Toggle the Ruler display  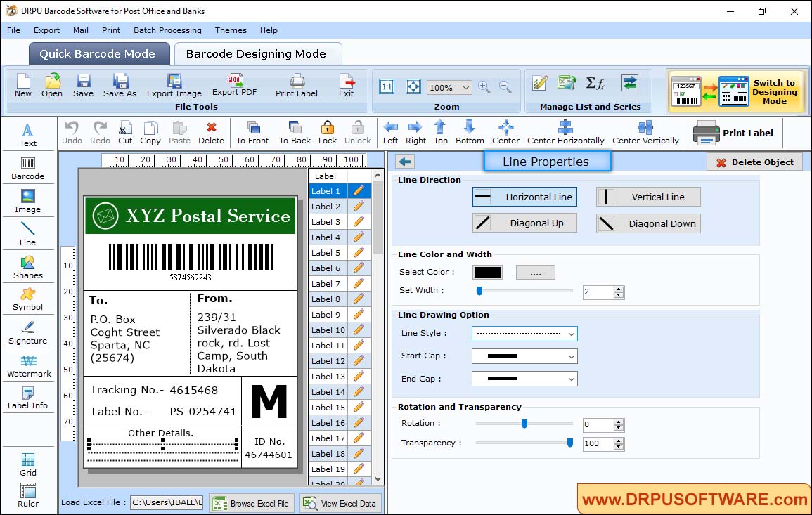(x=28, y=495)
